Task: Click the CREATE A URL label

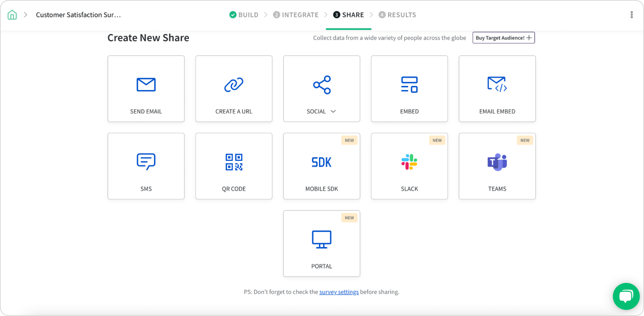Action: point(234,111)
